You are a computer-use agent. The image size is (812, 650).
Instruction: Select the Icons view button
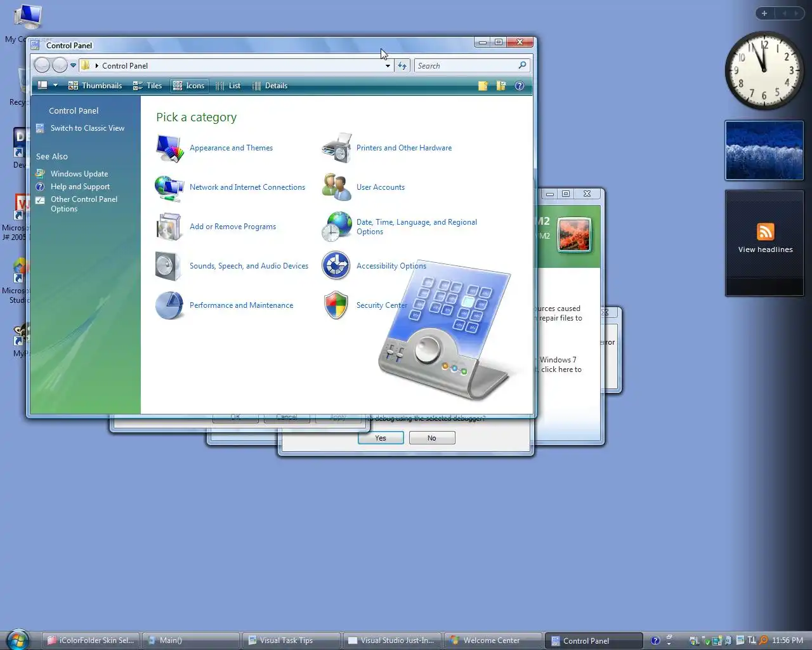pos(189,86)
